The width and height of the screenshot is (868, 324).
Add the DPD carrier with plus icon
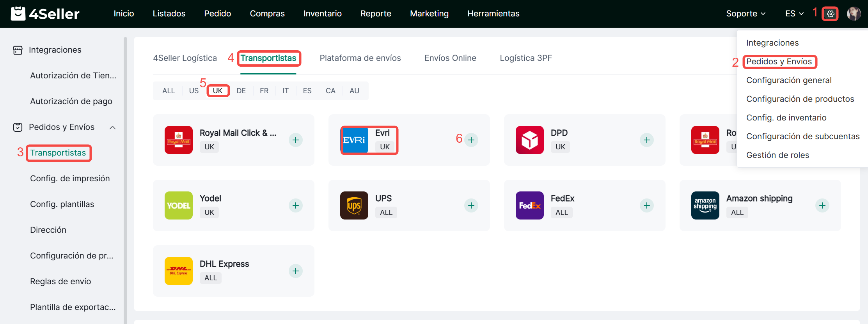646,140
